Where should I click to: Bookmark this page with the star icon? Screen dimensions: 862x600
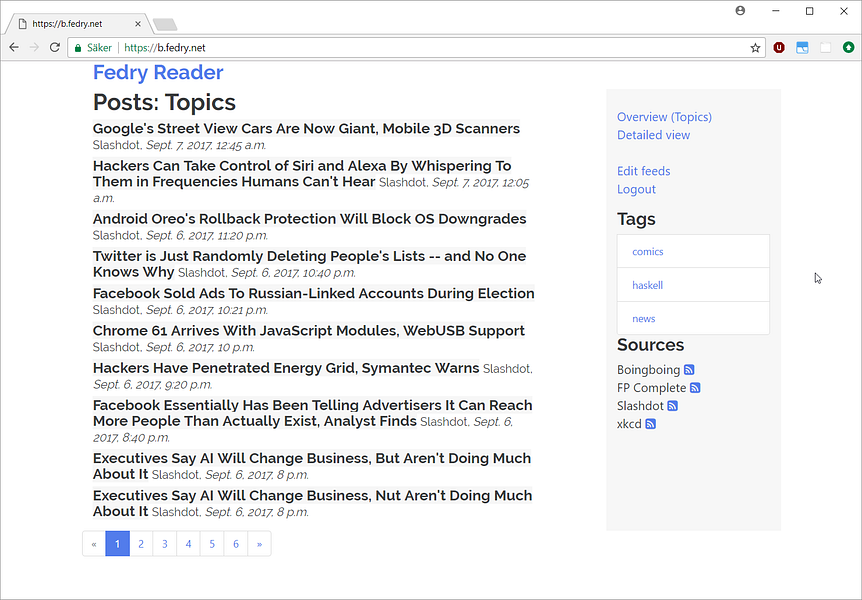(x=755, y=48)
